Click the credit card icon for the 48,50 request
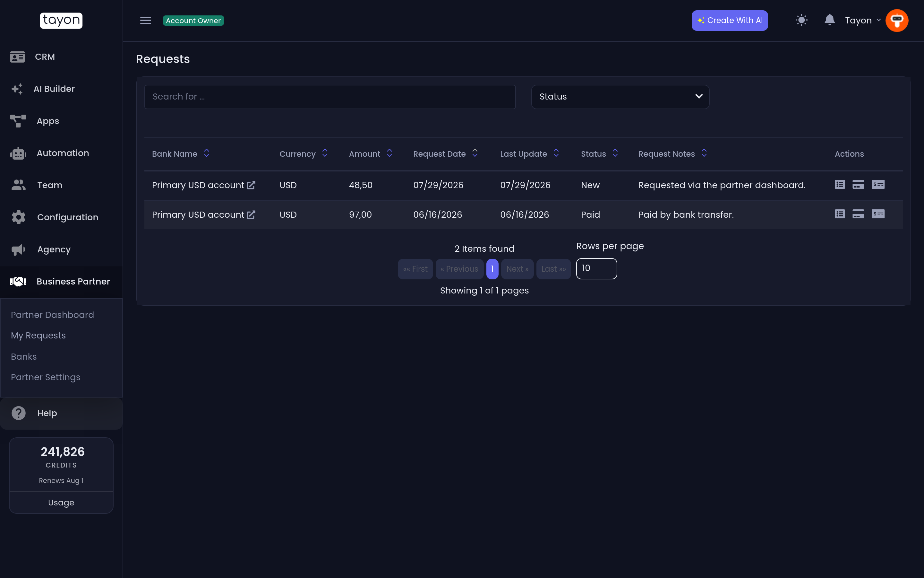Image resolution: width=924 pixels, height=578 pixels. pyautogui.click(x=858, y=185)
